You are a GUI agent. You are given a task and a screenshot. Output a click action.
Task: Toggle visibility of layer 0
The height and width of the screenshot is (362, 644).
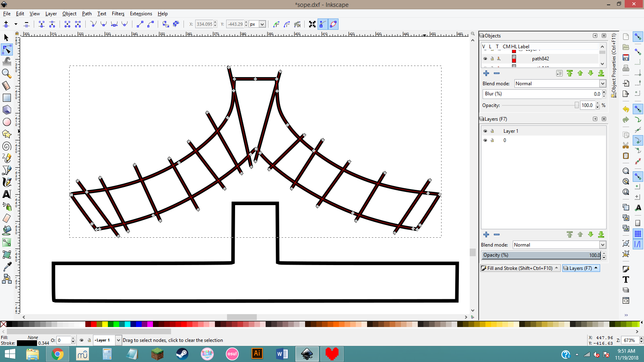click(x=485, y=140)
